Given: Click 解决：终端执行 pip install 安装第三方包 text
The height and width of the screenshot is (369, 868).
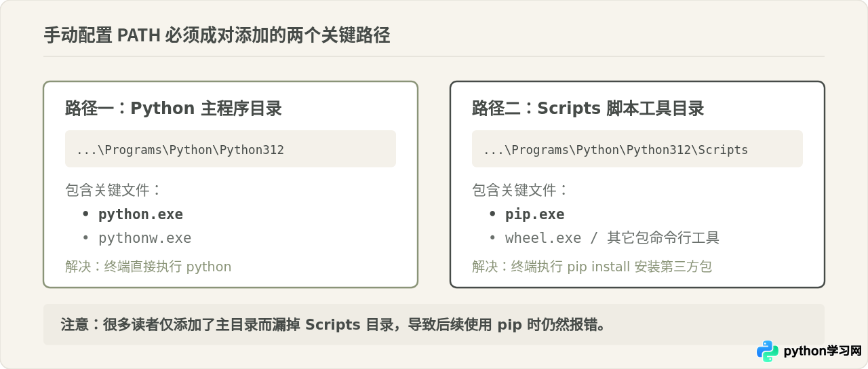Looking at the screenshot, I should pyautogui.click(x=592, y=267).
